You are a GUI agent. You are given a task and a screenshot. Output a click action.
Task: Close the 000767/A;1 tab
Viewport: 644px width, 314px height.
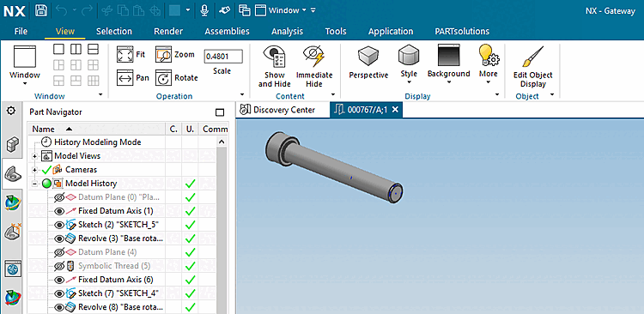coord(395,110)
